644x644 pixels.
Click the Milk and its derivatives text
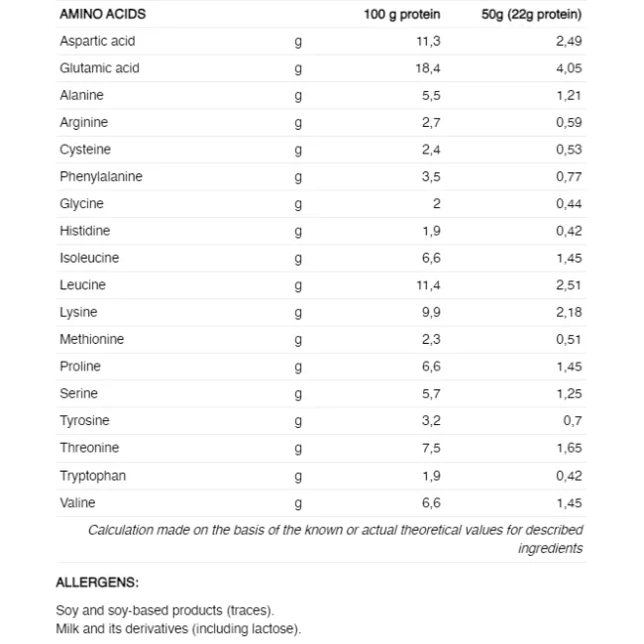point(178,628)
